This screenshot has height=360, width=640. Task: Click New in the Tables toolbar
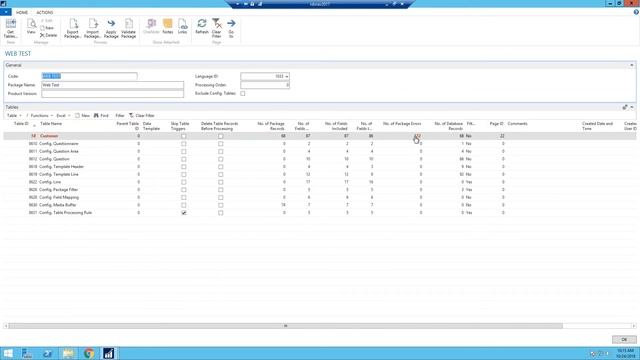tap(82, 116)
